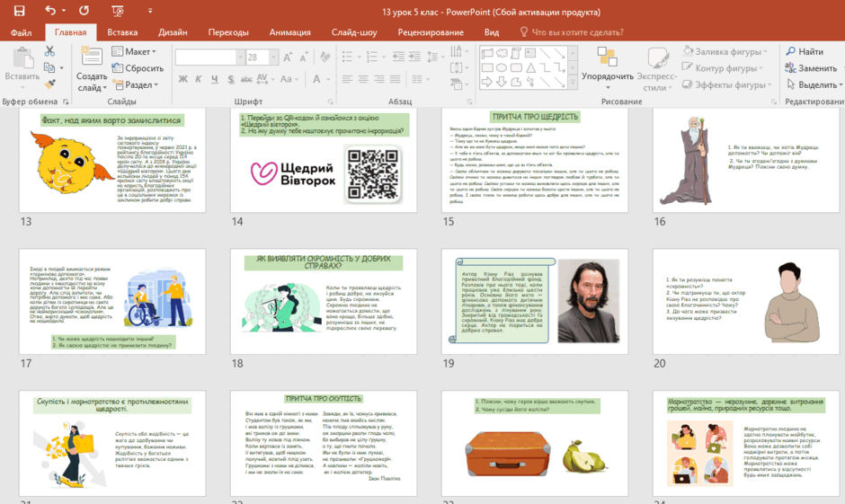The width and height of the screenshot is (845, 504).
Task: Pick font color with the A button
Action: (x=316, y=79)
